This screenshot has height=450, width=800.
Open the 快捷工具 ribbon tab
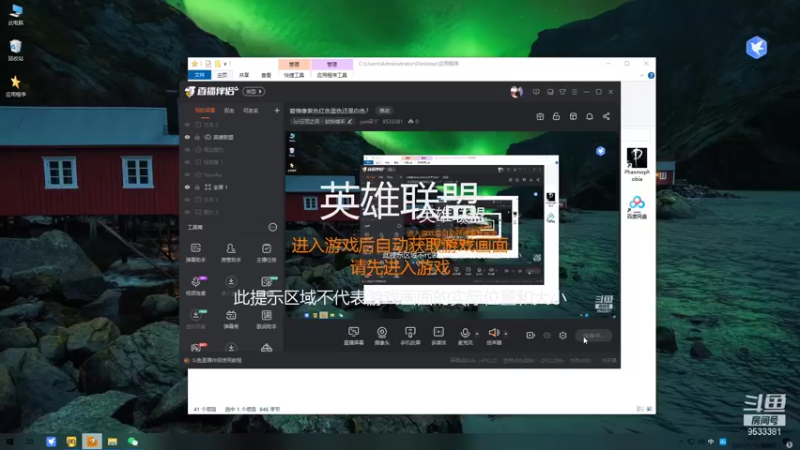pyautogui.click(x=294, y=75)
